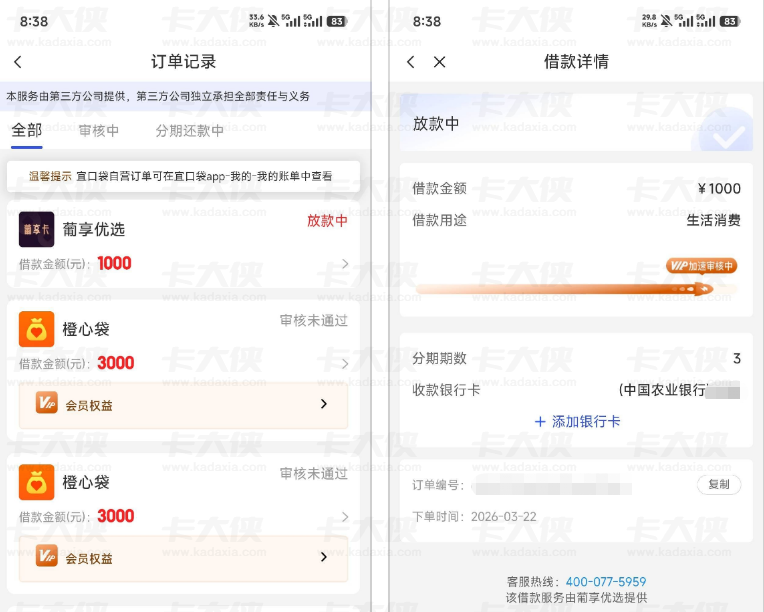
Task: Click first 审核未通过 status text
Action: pyautogui.click(x=314, y=320)
